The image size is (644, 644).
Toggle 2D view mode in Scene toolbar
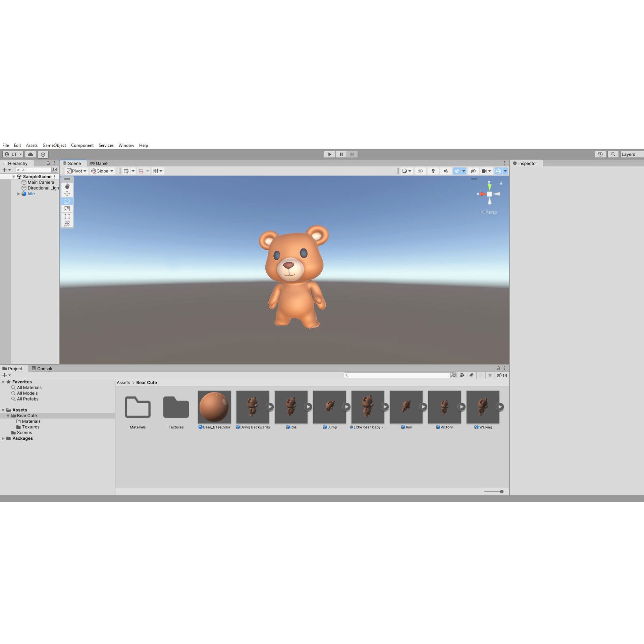coord(420,171)
